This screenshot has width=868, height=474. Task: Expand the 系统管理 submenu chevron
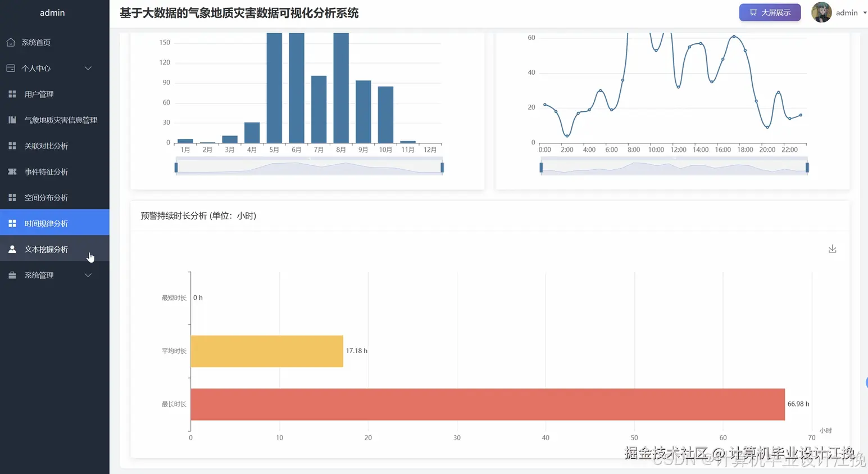pos(88,275)
